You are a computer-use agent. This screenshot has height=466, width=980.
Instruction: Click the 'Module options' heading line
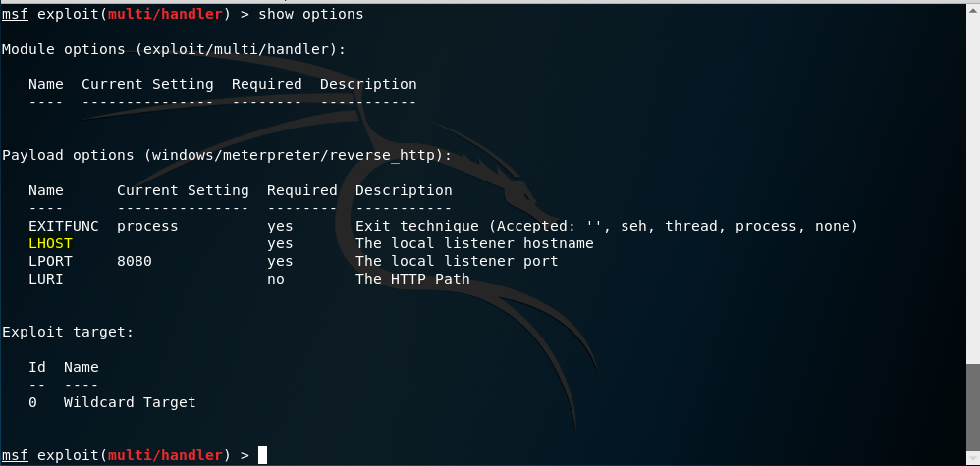(x=174, y=49)
